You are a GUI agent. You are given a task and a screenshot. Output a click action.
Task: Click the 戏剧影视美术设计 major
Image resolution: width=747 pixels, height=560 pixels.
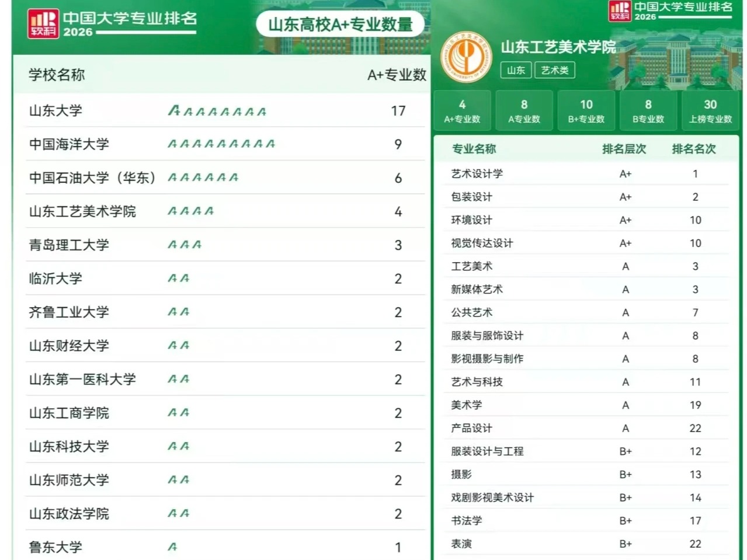(492, 498)
